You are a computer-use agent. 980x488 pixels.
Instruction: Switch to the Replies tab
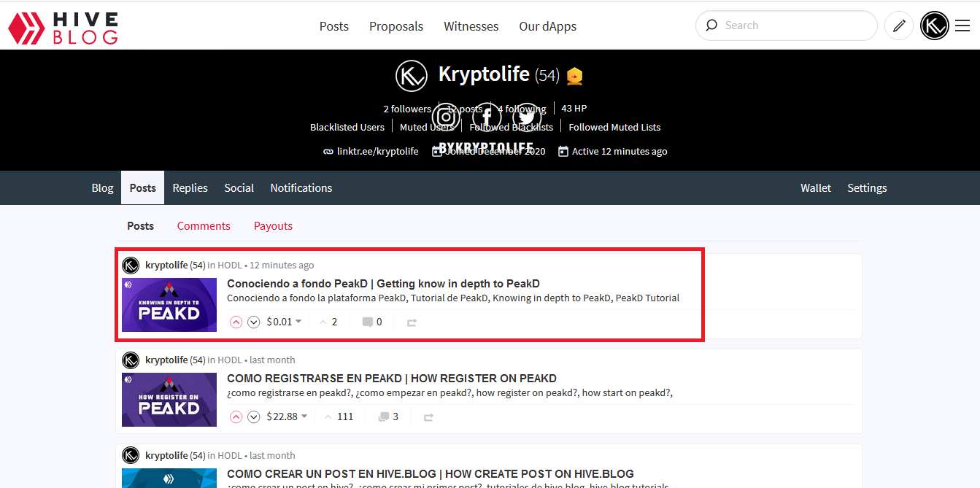click(190, 187)
